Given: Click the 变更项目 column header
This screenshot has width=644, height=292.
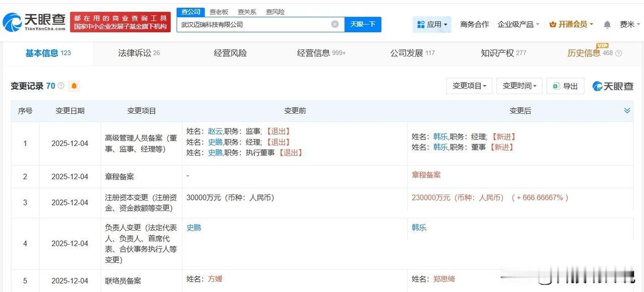Looking at the screenshot, I should [x=142, y=111].
